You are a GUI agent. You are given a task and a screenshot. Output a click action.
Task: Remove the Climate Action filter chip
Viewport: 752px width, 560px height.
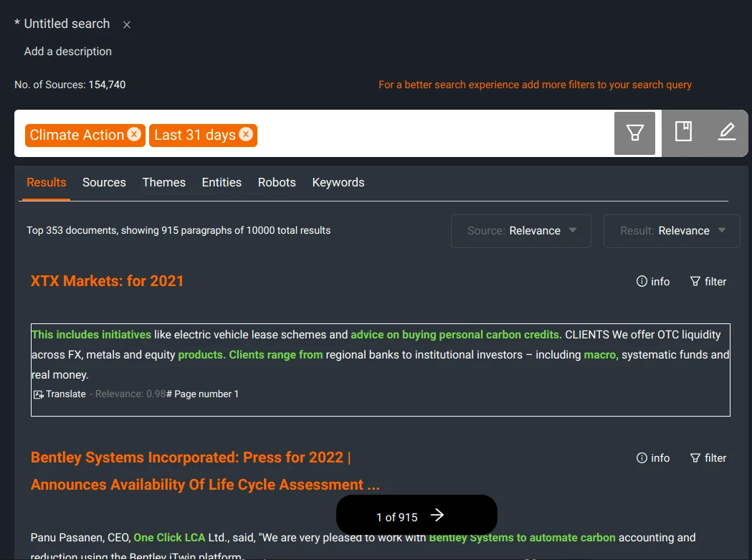click(x=134, y=134)
